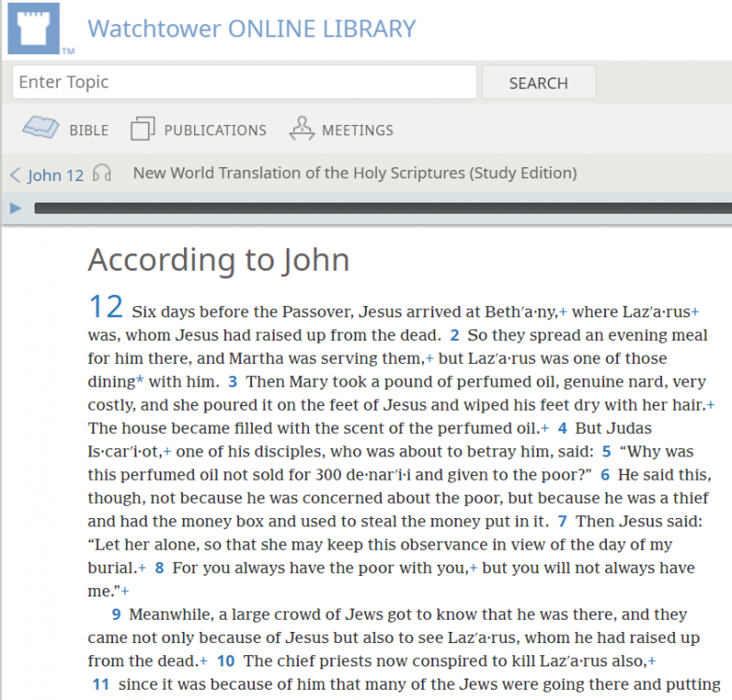Click the stacked-pages Publications icon
Viewport: 732px width, 700px height.
click(x=142, y=129)
